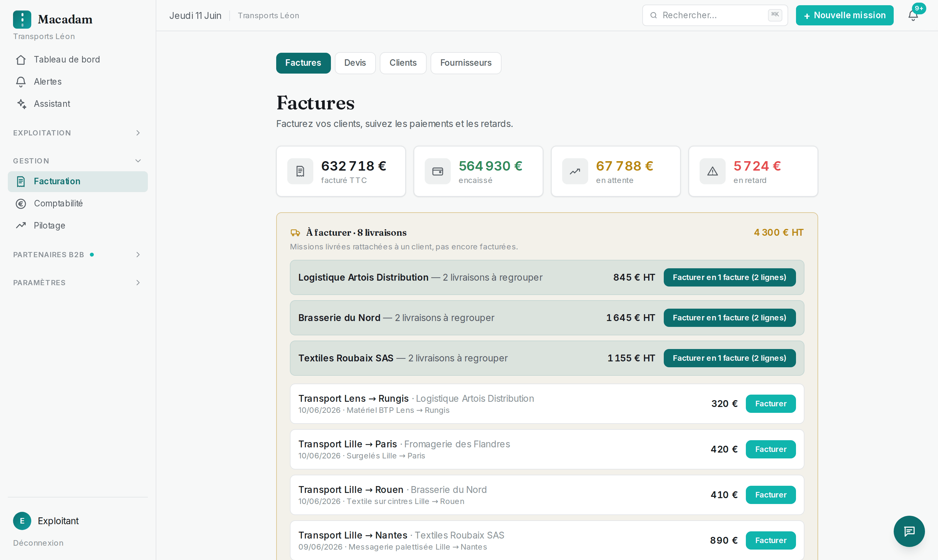Click Transport Lille → Paris row title
The image size is (938, 560).
[x=347, y=444]
